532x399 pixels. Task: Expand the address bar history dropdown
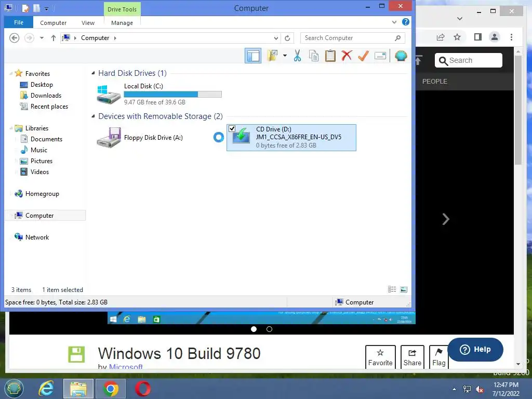tap(276, 38)
